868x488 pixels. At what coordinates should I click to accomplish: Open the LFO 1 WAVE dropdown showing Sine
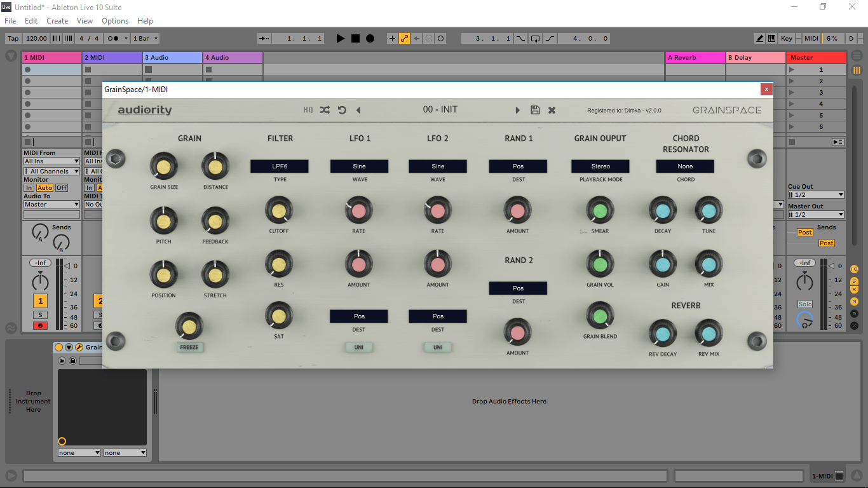[x=359, y=166]
